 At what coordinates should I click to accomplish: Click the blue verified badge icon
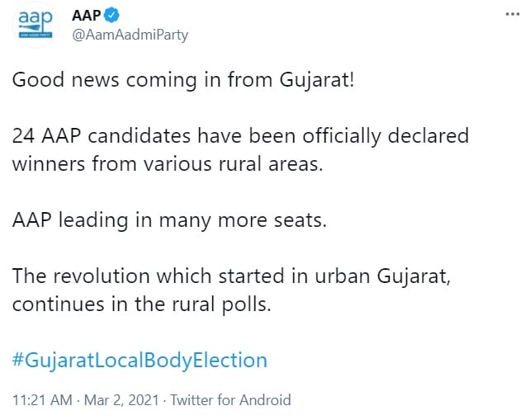(x=111, y=16)
